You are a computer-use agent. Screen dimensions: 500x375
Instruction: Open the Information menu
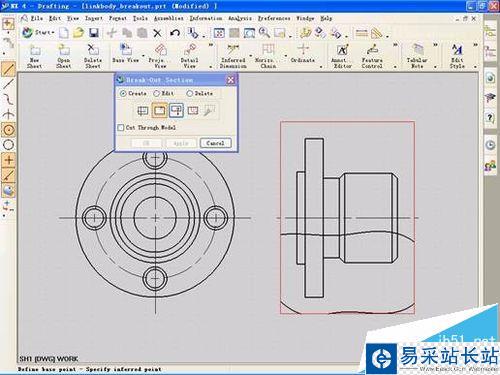tap(206, 18)
